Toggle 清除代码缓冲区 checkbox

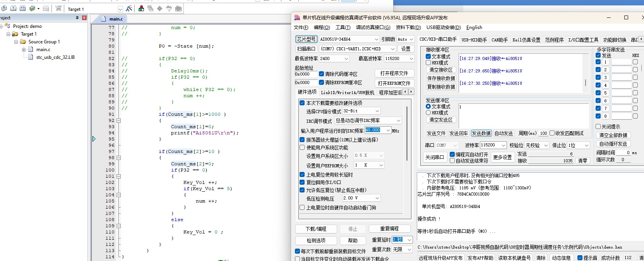point(321,74)
